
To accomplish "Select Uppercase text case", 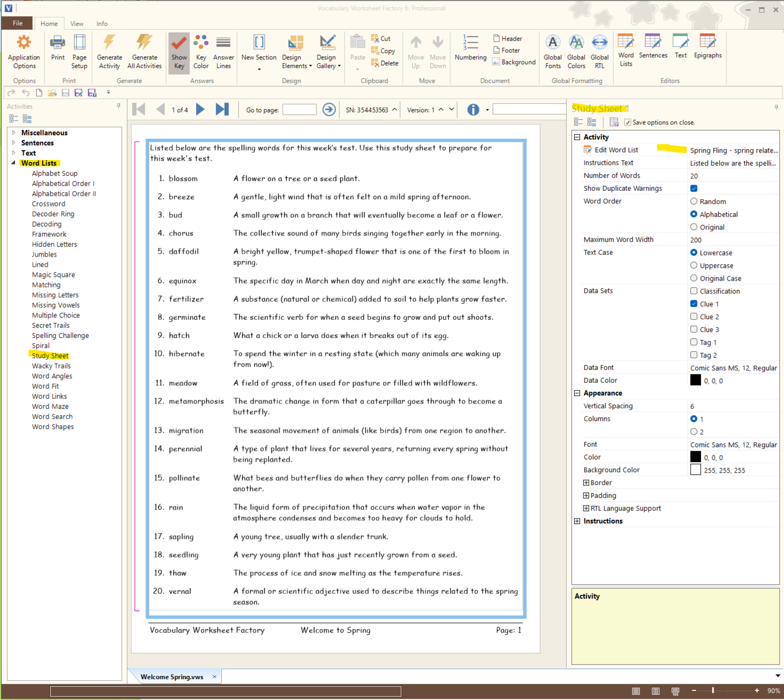I will [694, 265].
